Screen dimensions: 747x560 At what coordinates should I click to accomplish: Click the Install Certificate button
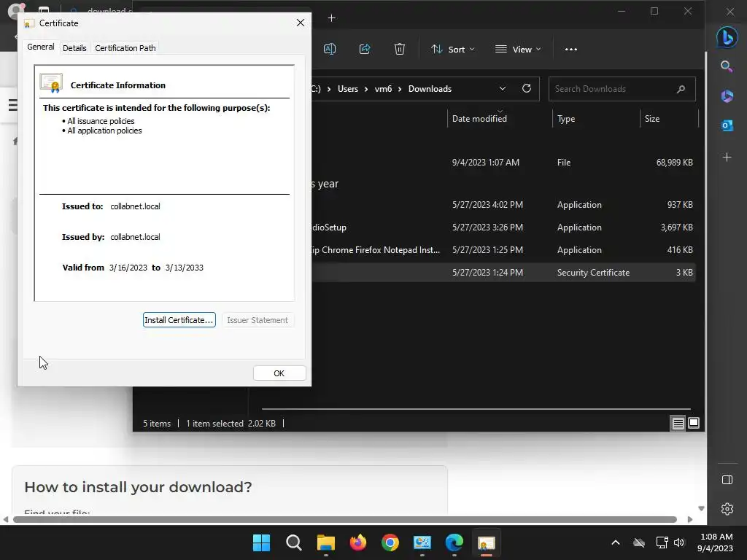179,320
